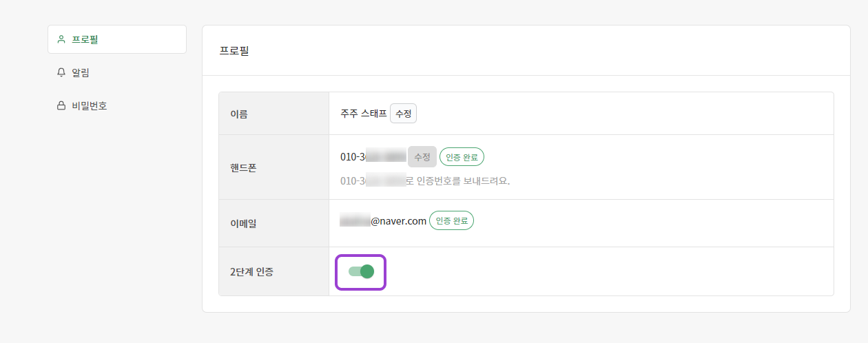Select the 이메일 row label
This screenshot has width=868, height=343.
click(x=243, y=223)
